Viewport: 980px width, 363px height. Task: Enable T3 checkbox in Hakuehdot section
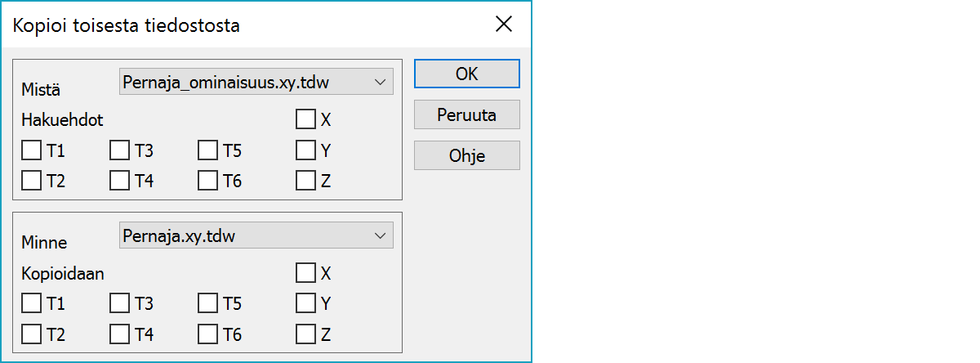click(120, 150)
